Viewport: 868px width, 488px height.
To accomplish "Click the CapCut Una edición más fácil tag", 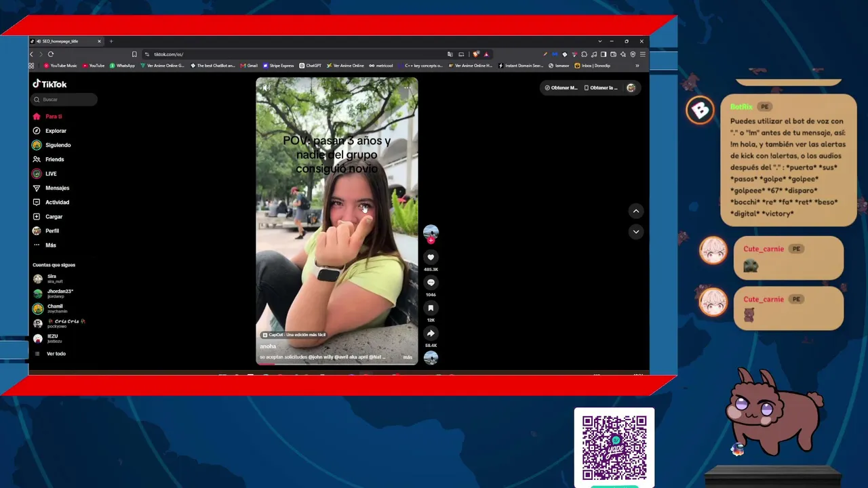I will pos(294,335).
